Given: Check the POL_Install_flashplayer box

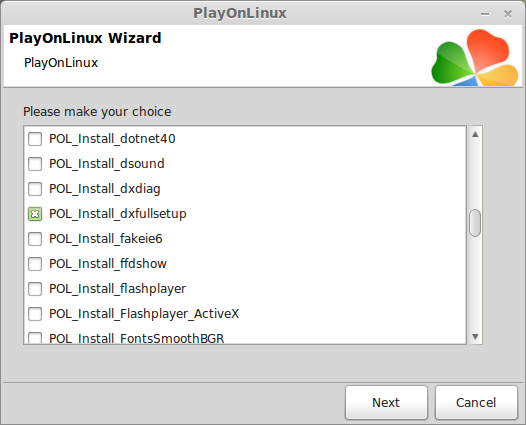Looking at the screenshot, I should point(35,289).
